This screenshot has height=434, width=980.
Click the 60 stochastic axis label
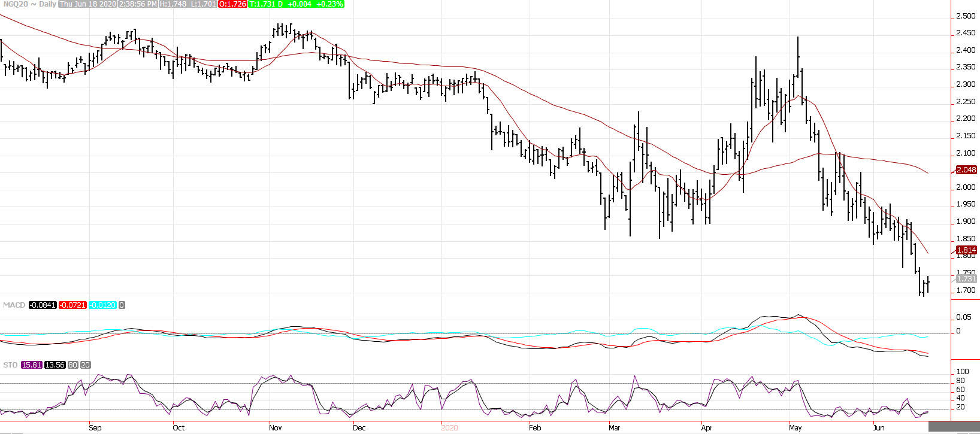[960, 390]
